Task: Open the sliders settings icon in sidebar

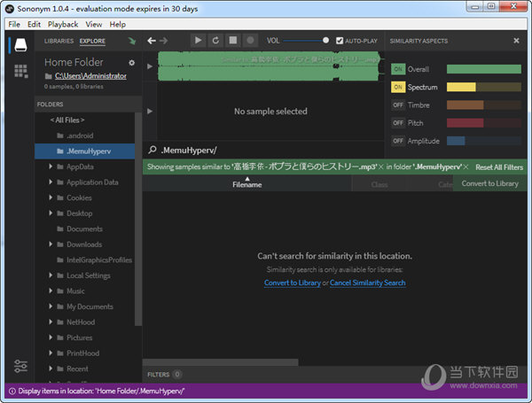Action: 20,366
